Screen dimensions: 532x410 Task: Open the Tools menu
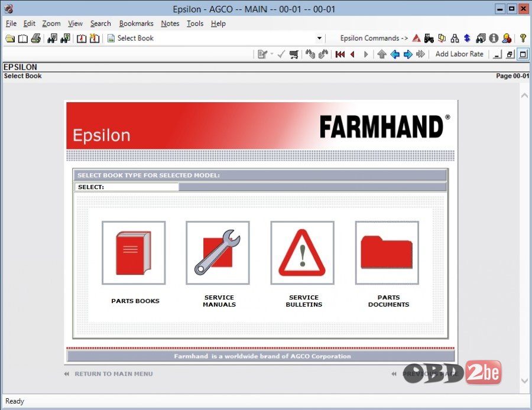(x=195, y=24)
